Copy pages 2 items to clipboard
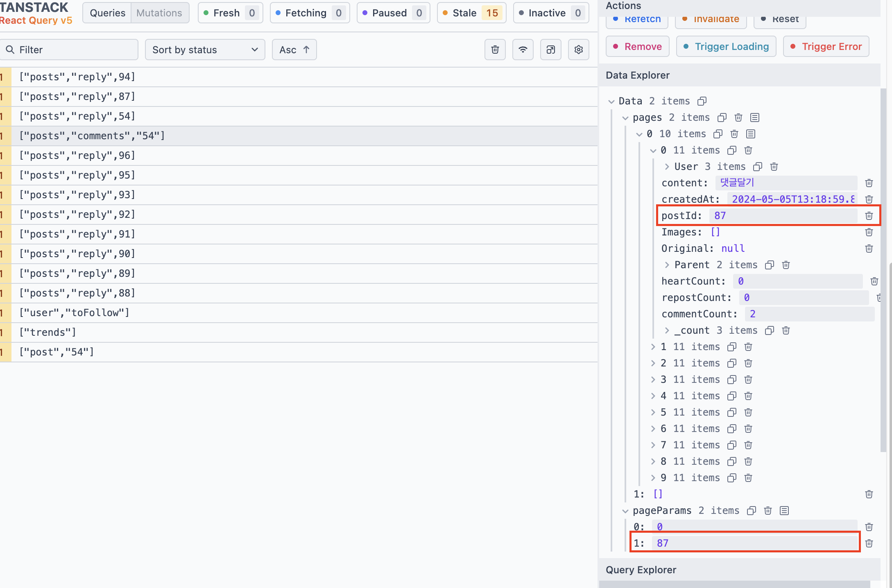The image size is (892, 588). click(722, 118)
